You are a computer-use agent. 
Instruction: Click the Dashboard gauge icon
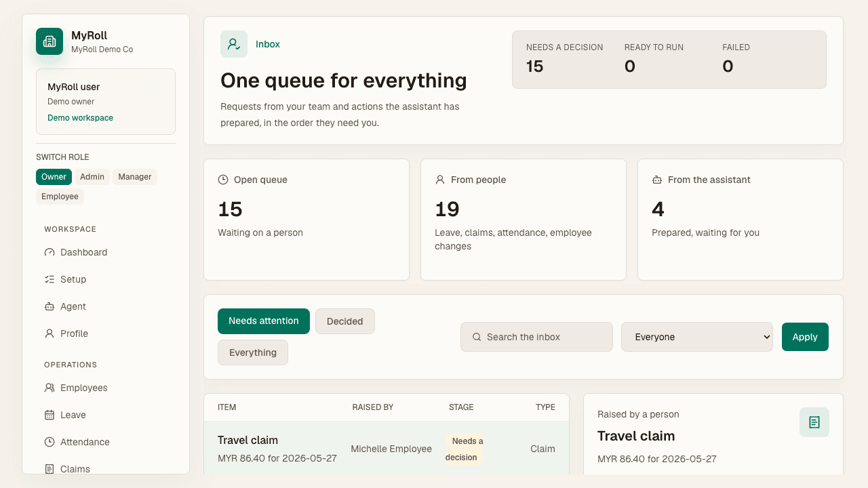pyautogui.click(x=50, y=252)
